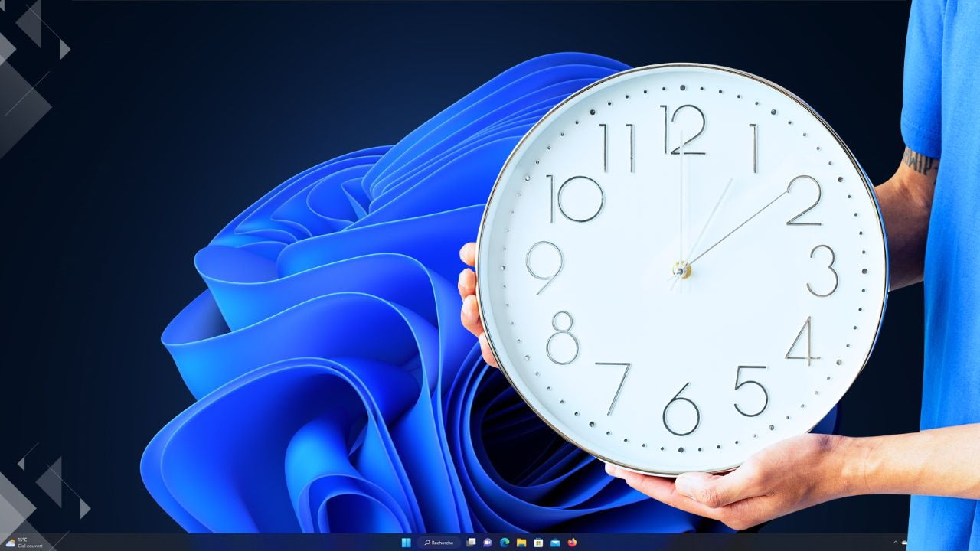
Task: Expand the hidden system tray icons chevron
Action: click(x=896, y=543)
